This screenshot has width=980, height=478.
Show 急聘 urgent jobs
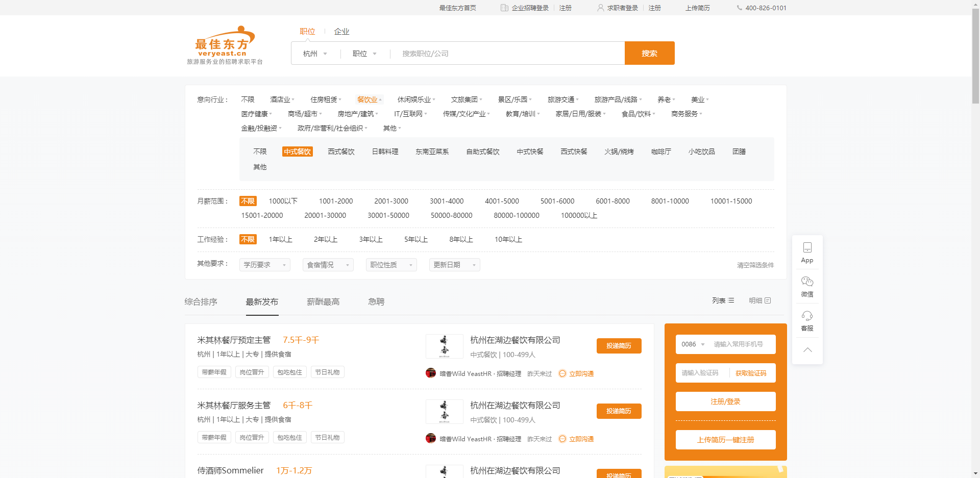click(376, 301)
